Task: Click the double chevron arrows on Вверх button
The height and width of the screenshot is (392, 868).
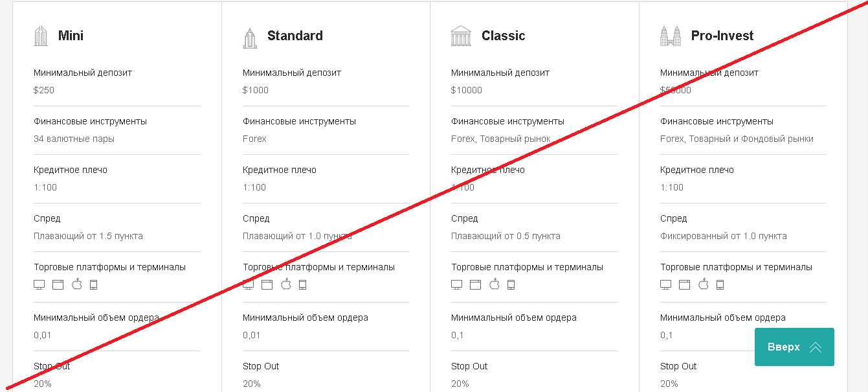Action: 816,347
